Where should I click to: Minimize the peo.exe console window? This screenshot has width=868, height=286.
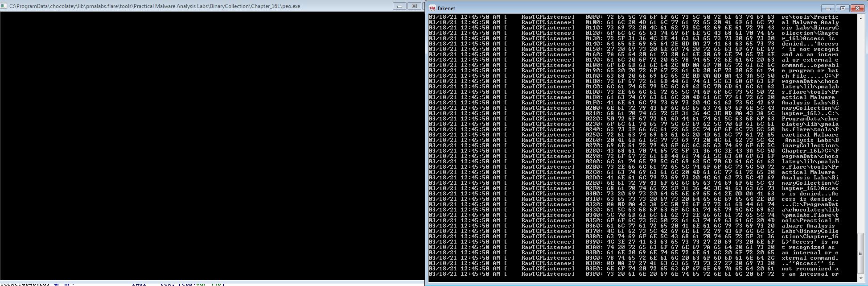(399, 6)
